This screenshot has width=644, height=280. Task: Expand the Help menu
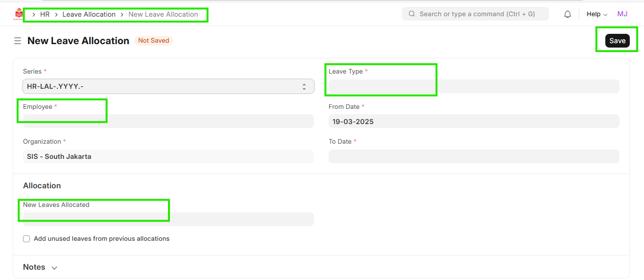(596, 14)
